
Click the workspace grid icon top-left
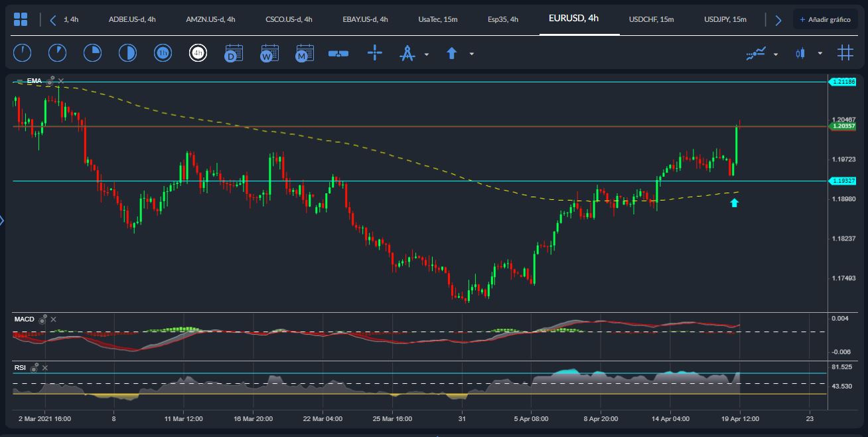click(21, 18)
